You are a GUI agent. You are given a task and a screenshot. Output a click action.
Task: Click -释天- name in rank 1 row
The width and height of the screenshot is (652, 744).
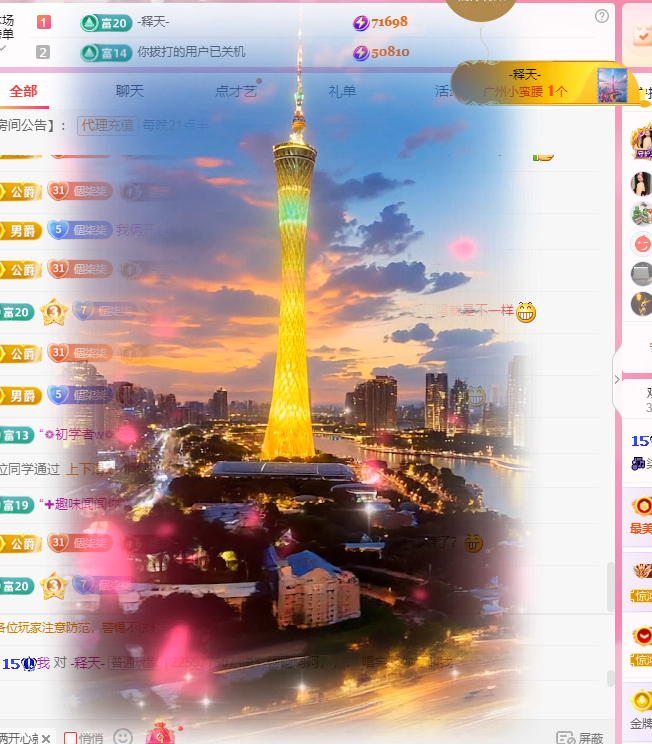click(153, 22)
